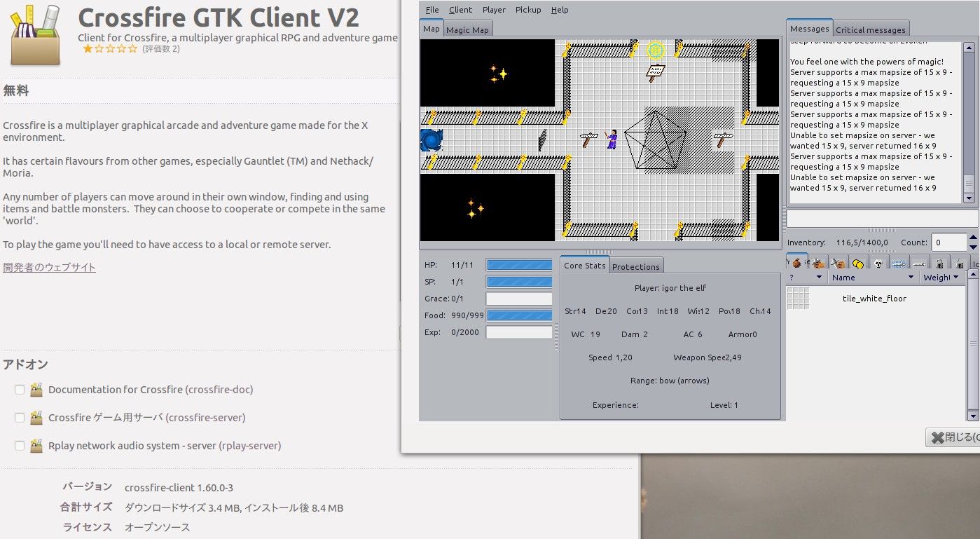Increase the Count value with up arrow
The image size is (980, 539).
pos(973,238)
